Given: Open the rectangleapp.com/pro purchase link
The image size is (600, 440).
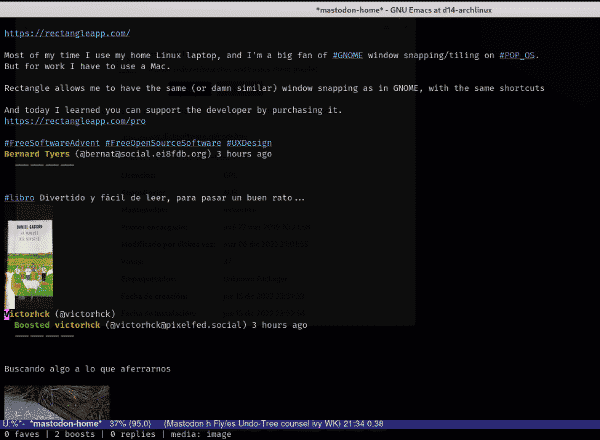Looking at the screenshot, I should tap(75, 121).
